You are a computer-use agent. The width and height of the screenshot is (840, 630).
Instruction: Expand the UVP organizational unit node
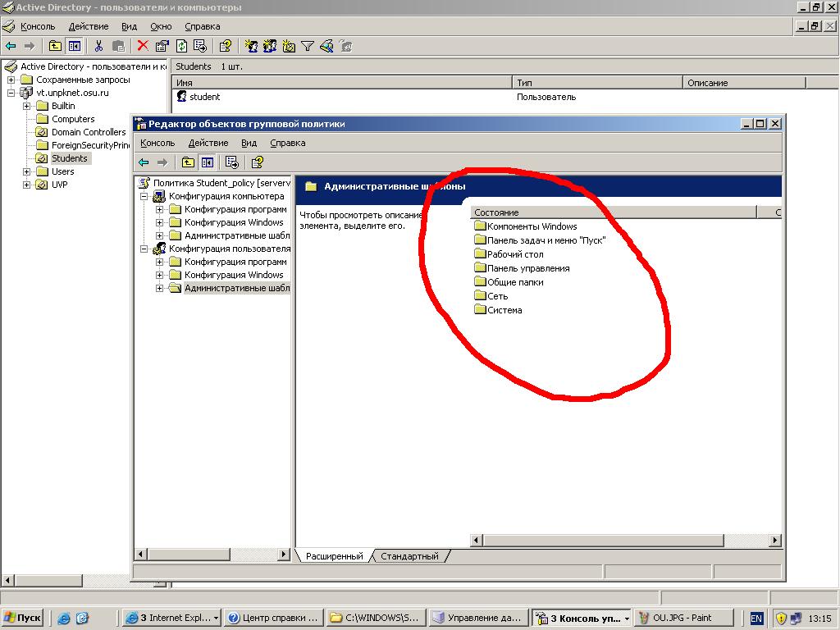pyautogui.click(x=27, y=185)
